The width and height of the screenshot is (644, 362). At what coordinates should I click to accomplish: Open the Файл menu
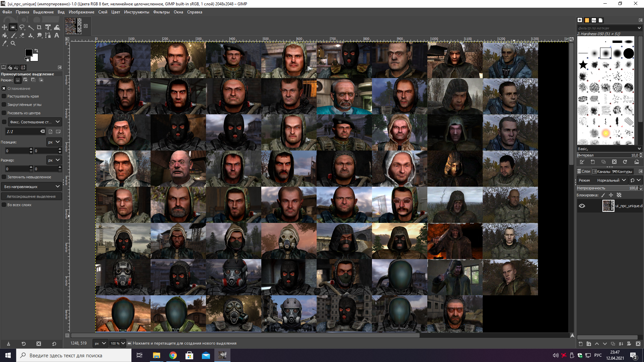click(7, 12)
